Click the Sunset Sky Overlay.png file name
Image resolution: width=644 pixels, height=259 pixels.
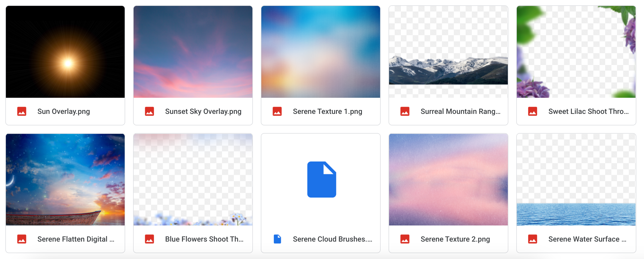point(203,111)
